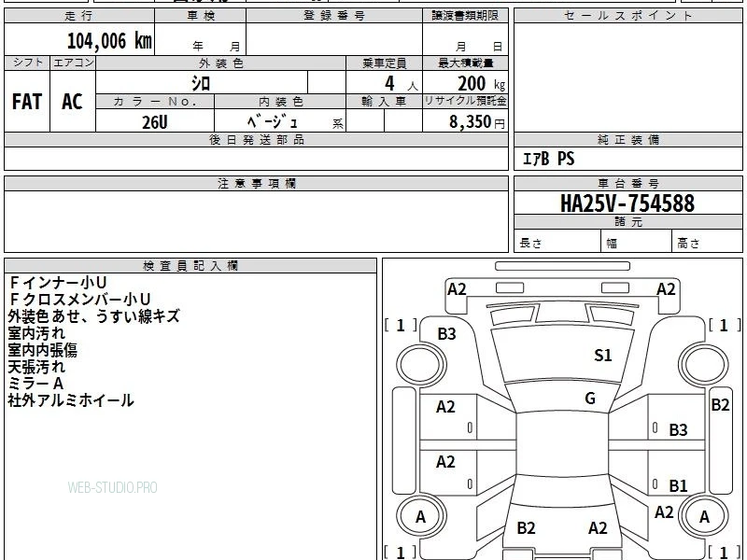Image resolution: width=747 pixels, height=560 pixels.
Task: Click the B3 mark near the front-left wheel
Action: click(446, 334)
